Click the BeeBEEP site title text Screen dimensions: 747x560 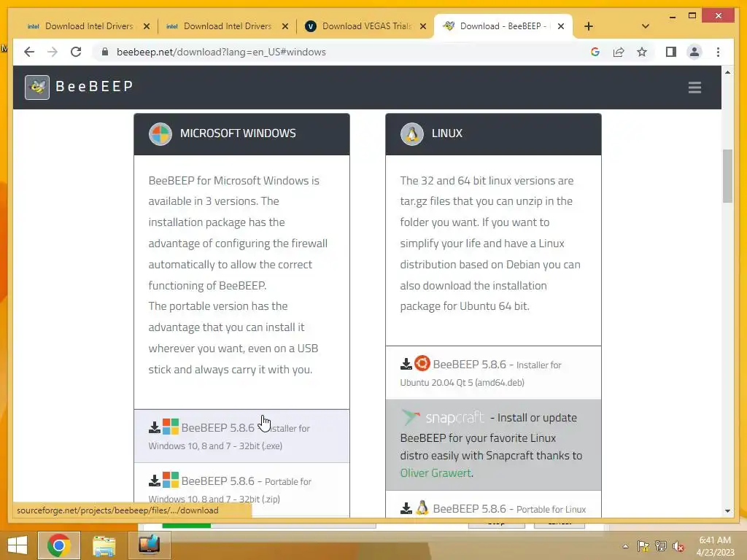[94, 86]
